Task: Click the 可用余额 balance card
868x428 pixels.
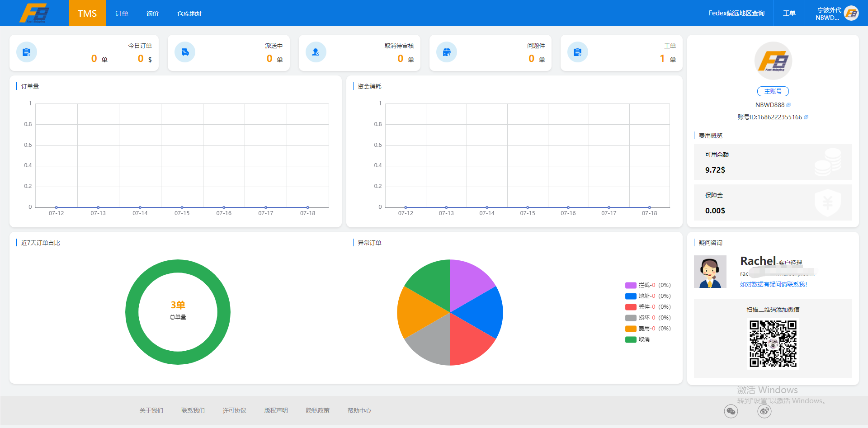Action: point(773,162)
